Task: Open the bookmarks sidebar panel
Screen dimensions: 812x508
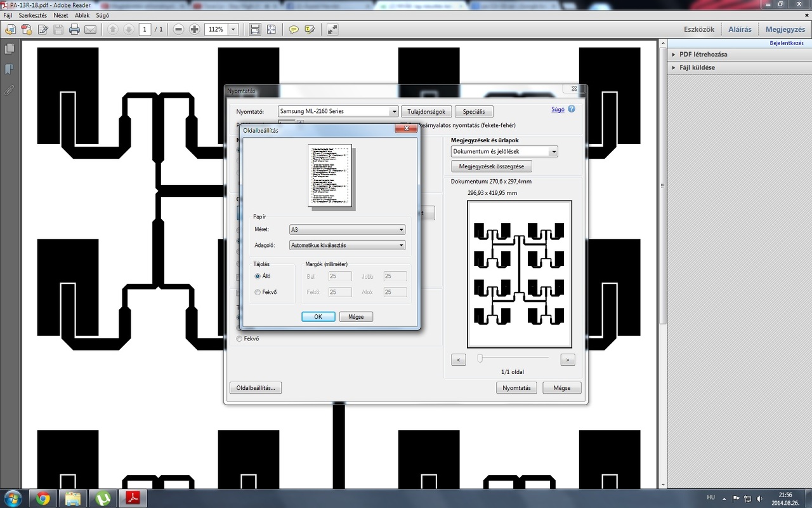Action: coord(9,69)
